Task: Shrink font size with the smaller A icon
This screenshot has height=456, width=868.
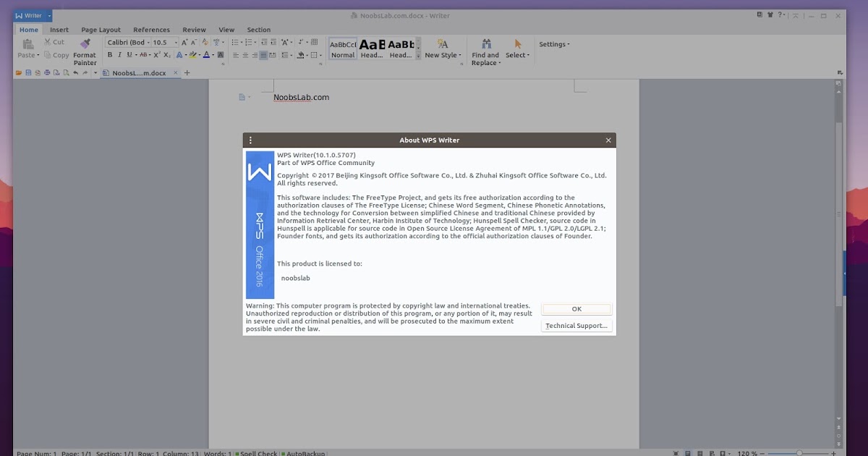Action: (x=194, y=43)
